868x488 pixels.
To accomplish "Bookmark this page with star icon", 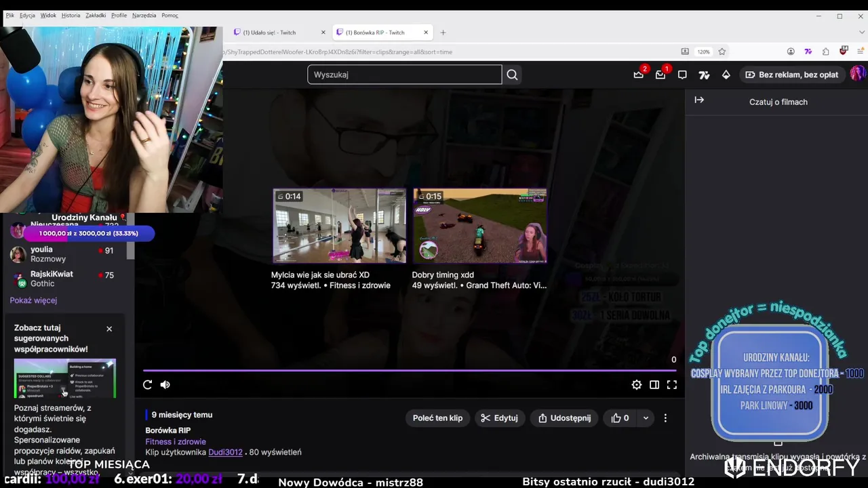I will point(722,52).
